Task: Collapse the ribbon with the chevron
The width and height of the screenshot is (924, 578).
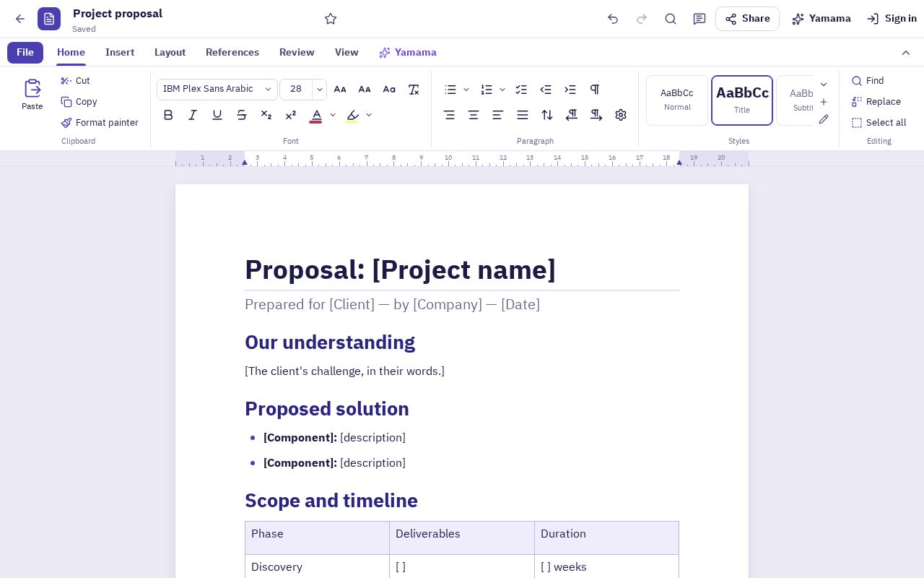Action: (x=906, y=53)
